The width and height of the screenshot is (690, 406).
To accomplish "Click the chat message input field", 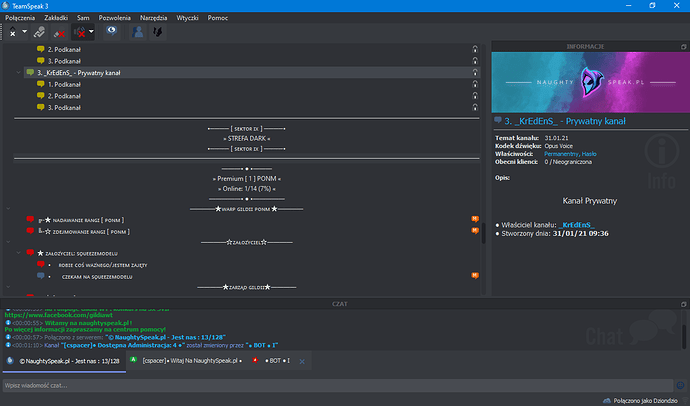I will (300, 384).
